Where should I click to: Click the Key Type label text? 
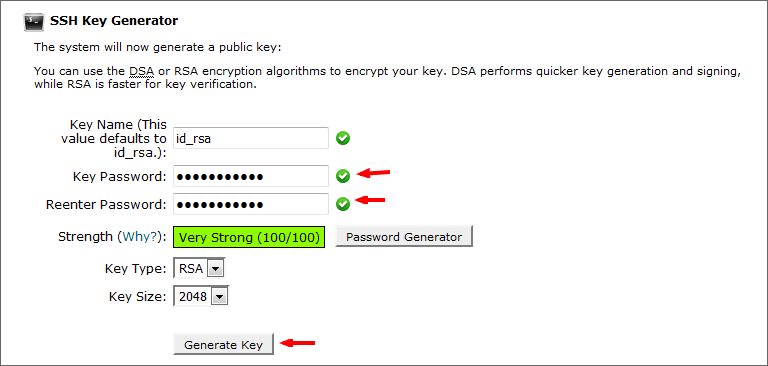click(136, 268)
